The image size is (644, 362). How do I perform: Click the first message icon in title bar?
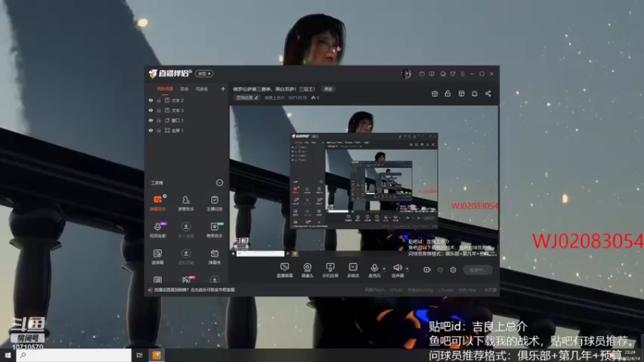tap(422, 74)
